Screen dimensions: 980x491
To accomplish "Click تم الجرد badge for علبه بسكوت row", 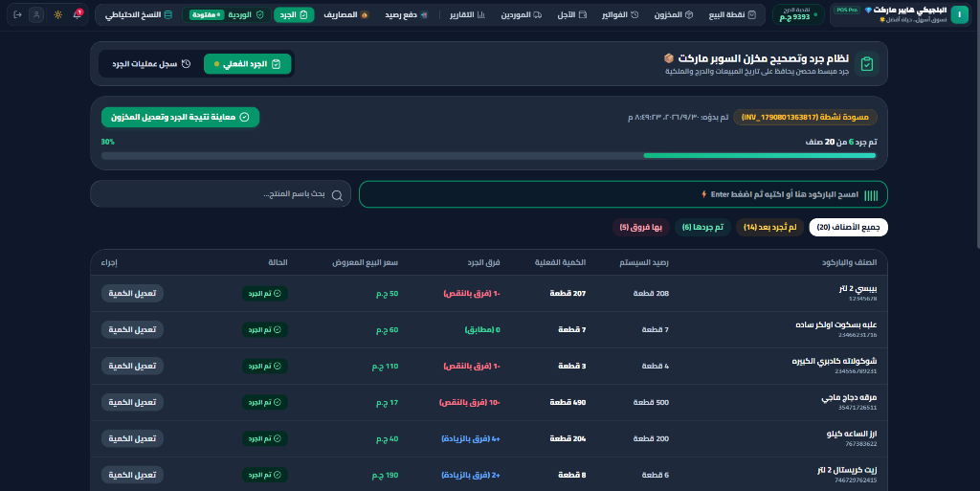I will pos(265,330).
